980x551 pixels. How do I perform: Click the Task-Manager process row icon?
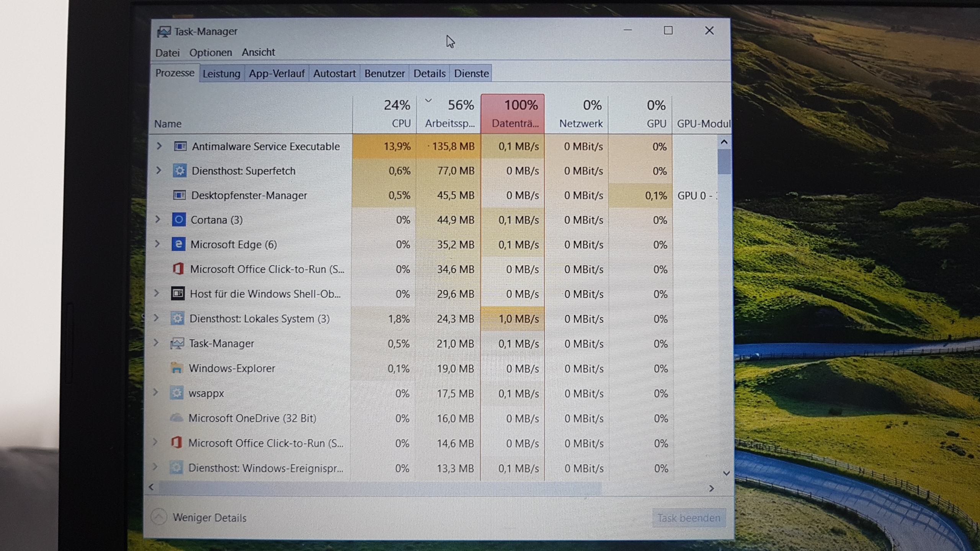point(177,343)
